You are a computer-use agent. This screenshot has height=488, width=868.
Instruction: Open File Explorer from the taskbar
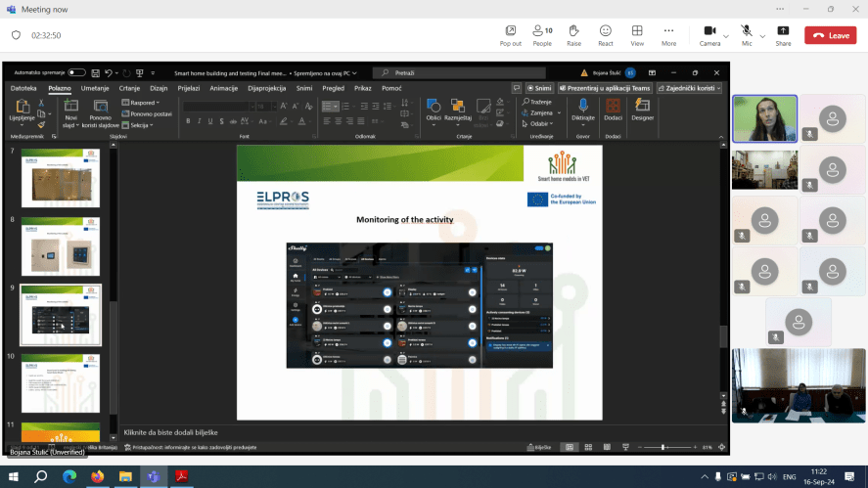[x=125, y=476]
